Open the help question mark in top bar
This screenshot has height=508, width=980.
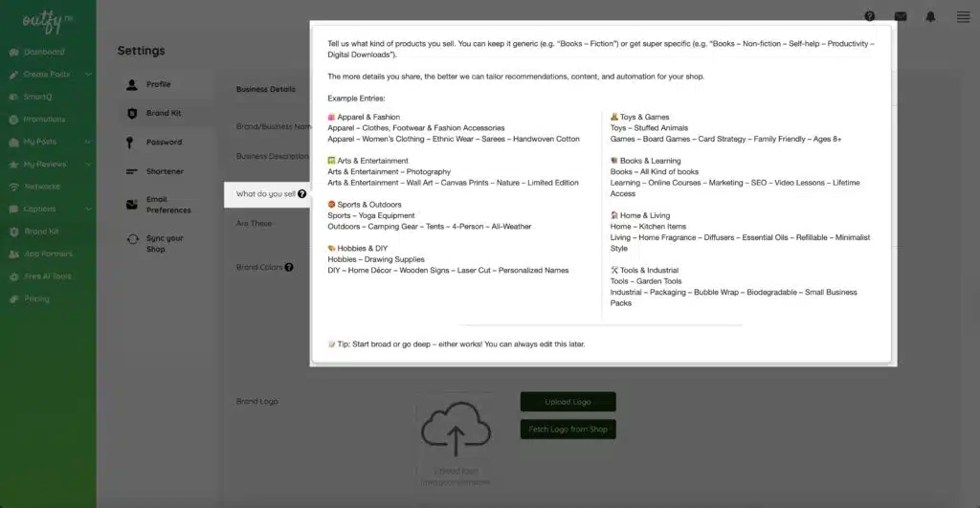[869, 16]
